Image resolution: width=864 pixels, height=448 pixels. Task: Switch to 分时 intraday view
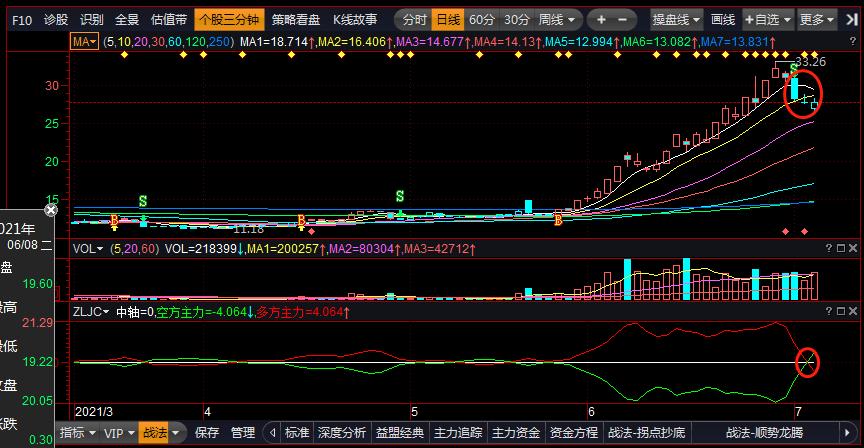pos(413,20)
